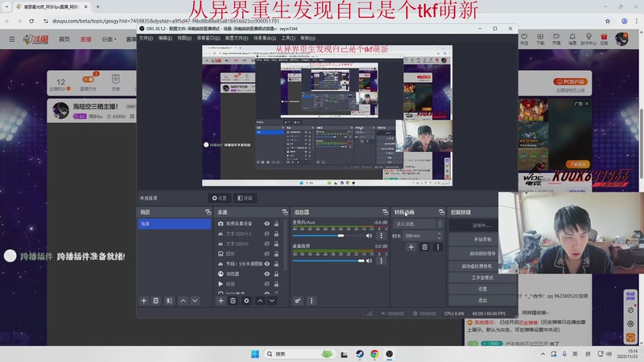644x362 pixels.
Task: Expand Windows system tray hidden icons chevron
Action: 543,354
